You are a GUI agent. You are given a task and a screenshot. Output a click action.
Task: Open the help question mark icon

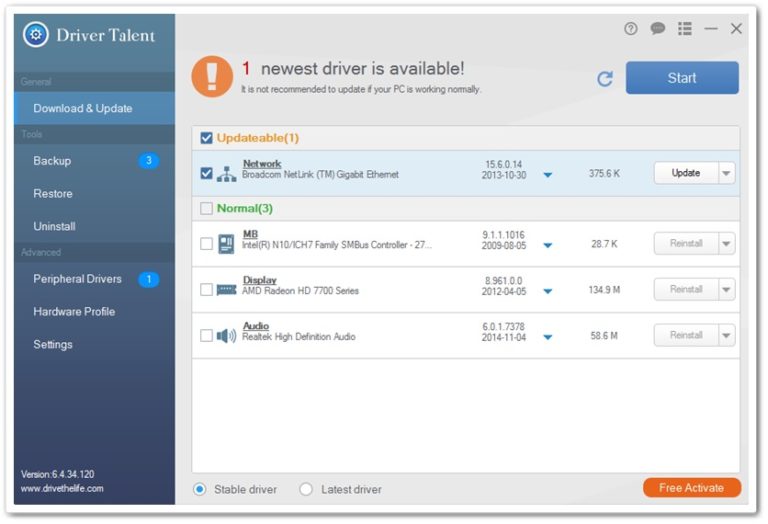point(631,29)
